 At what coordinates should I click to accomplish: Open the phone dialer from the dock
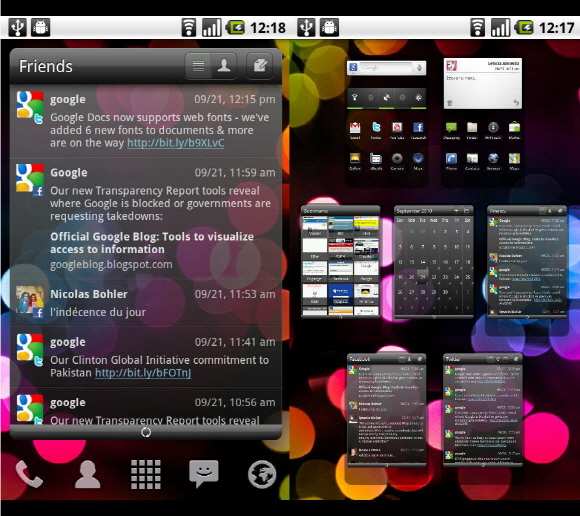coord(29,474)
